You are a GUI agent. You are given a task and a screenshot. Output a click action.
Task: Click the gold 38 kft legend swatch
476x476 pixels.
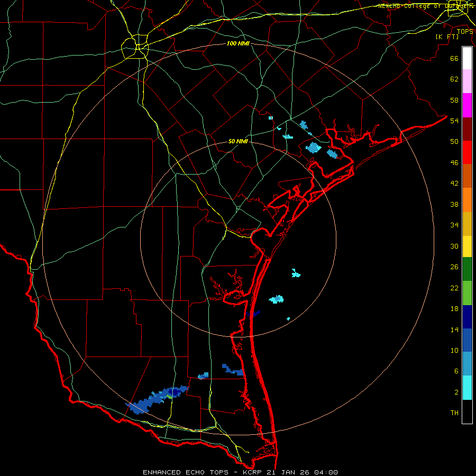(467, 224)
